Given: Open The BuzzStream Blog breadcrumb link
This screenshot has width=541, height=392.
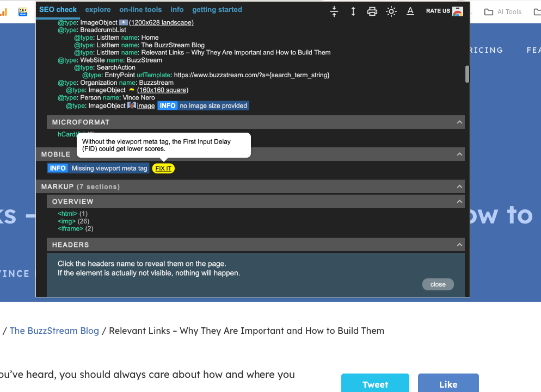Looking at the screenshot, I should coord(54,331).
